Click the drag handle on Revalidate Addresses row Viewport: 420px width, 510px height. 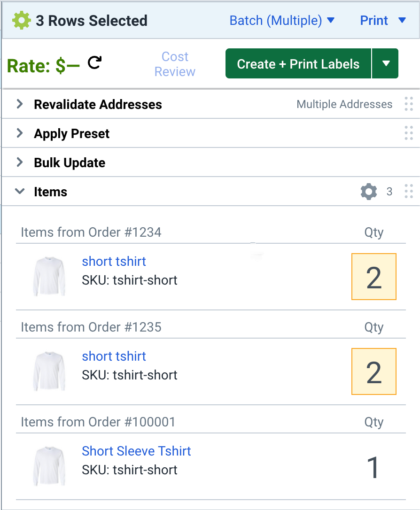(408, 104)
